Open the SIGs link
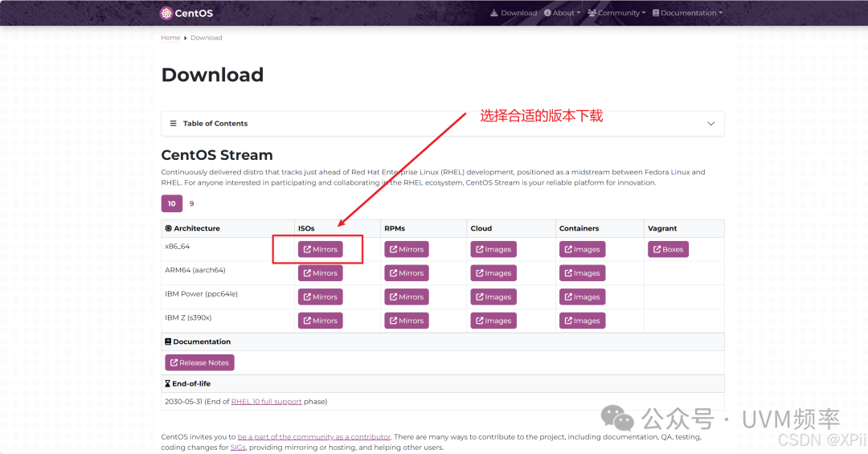Viewport: 868px width, 454px height. [238, 448]
